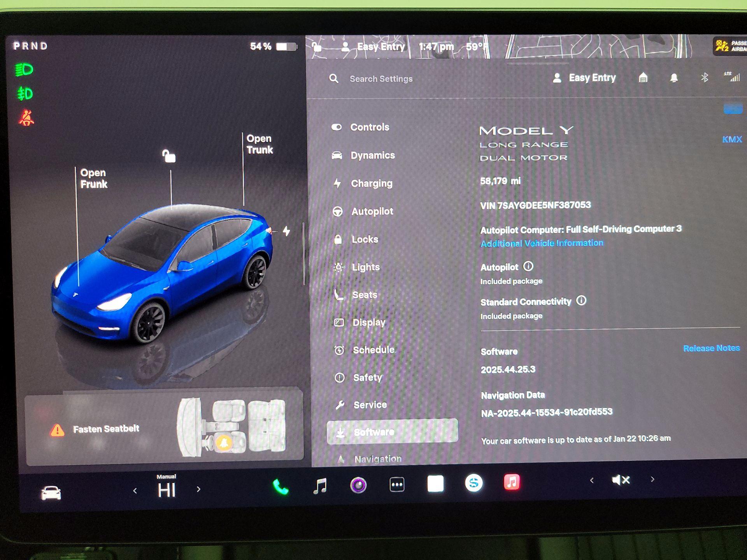This screenshot has height=560, width=747.
Task: Open Additional Vehicle Information
Action: click(x=542, y=243)
